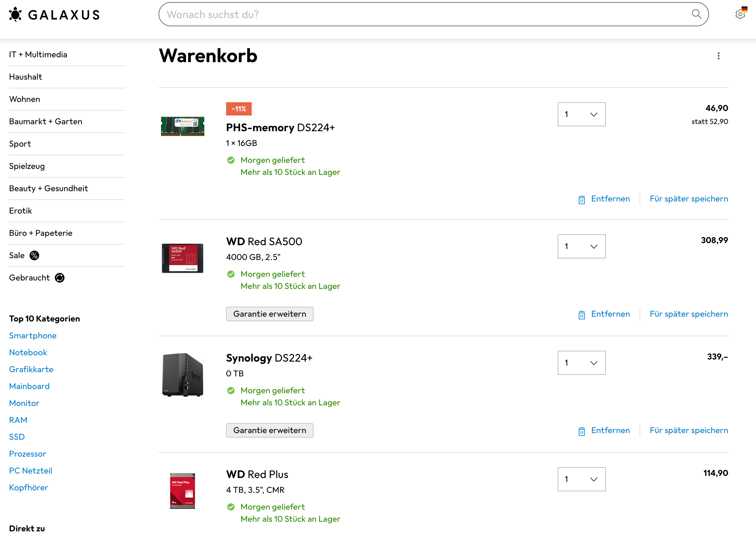The height and width of the screenshot is (535, 756).
Task: Open the Synology DS224+ product thumbnail
Action: [x=183, y=375]
